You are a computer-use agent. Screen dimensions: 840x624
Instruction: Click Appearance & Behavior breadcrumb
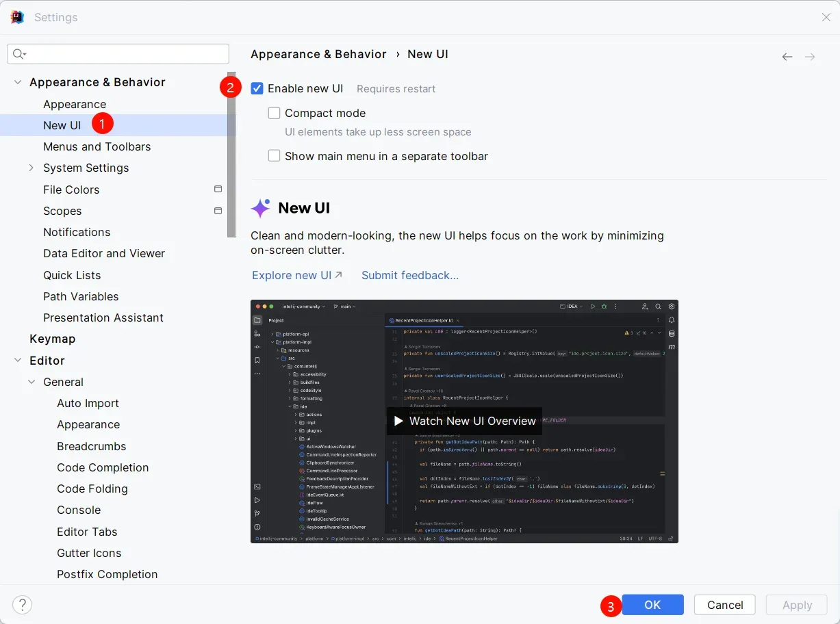tap(318, 54)
